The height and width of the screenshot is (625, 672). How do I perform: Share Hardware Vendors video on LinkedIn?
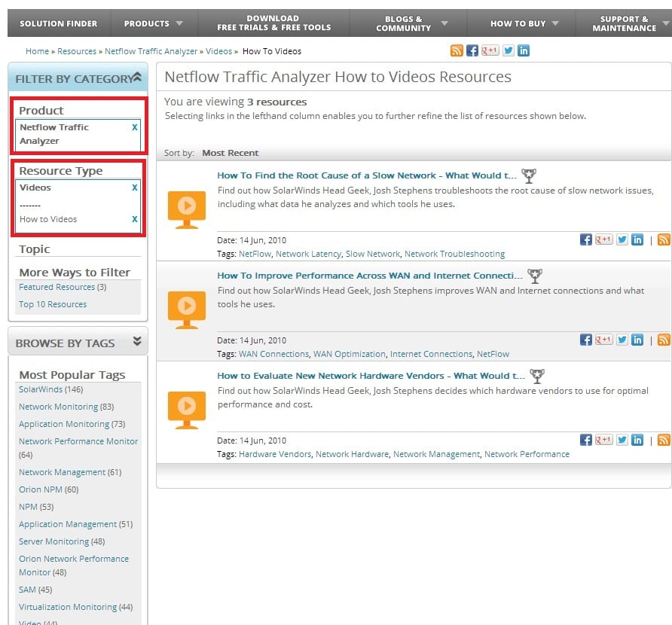coord(637,440)
